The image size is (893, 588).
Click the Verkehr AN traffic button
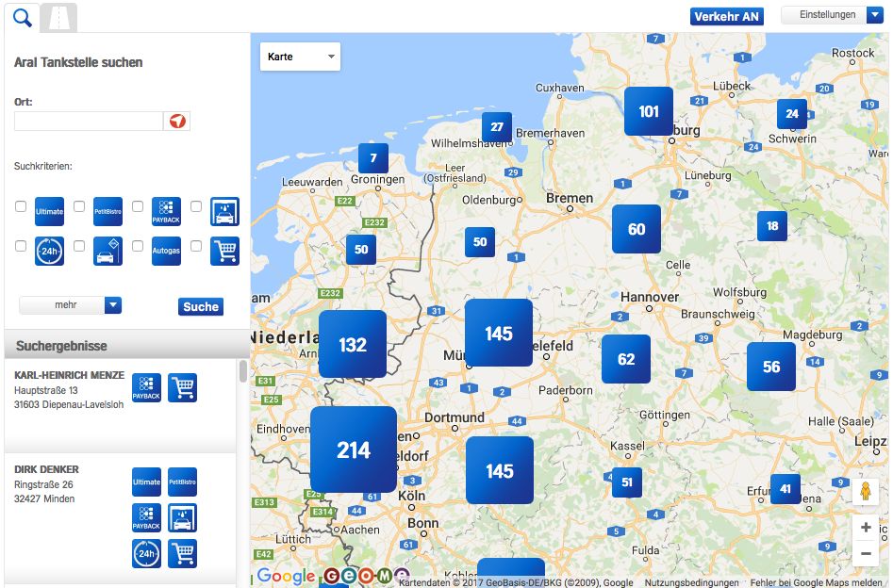coord(727,17)
